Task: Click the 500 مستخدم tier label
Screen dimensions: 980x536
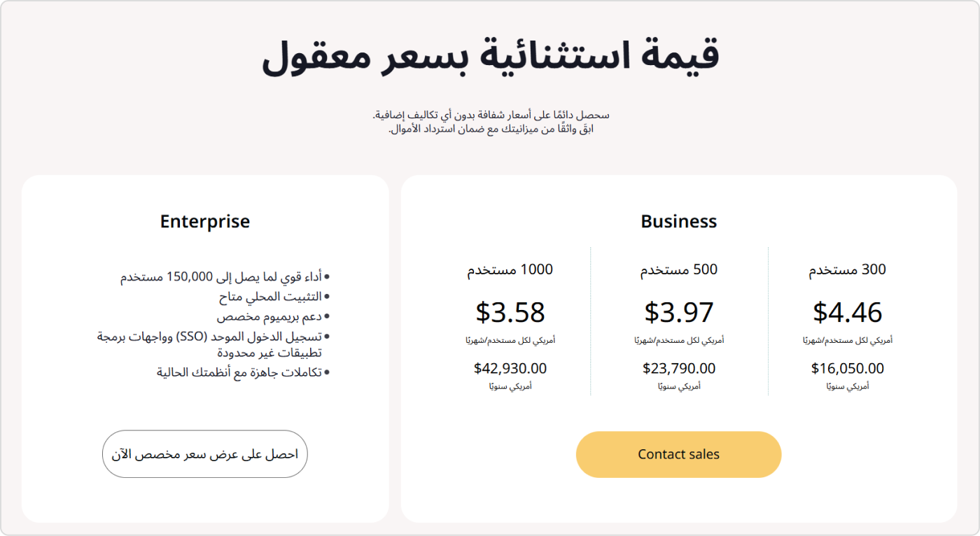Action: tap(678, 269)
